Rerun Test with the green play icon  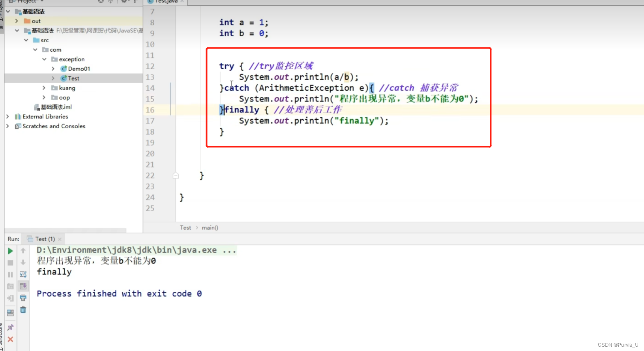click(10, 251)
